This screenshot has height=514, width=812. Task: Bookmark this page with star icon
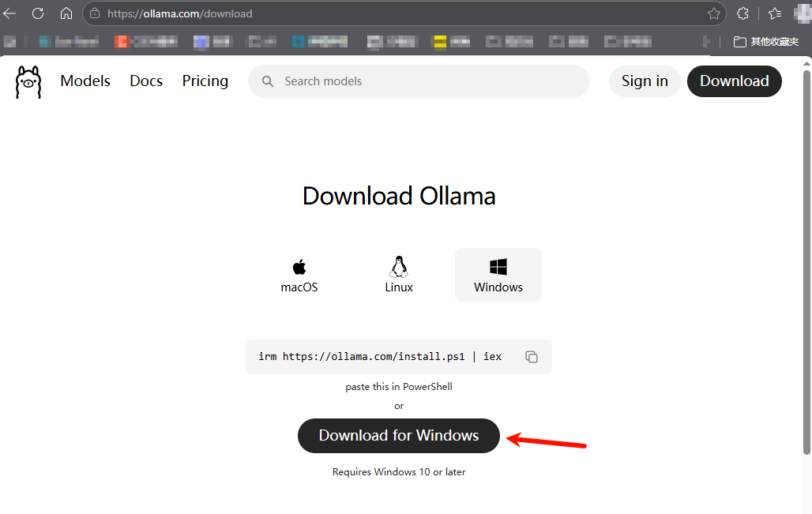[713, 13]
